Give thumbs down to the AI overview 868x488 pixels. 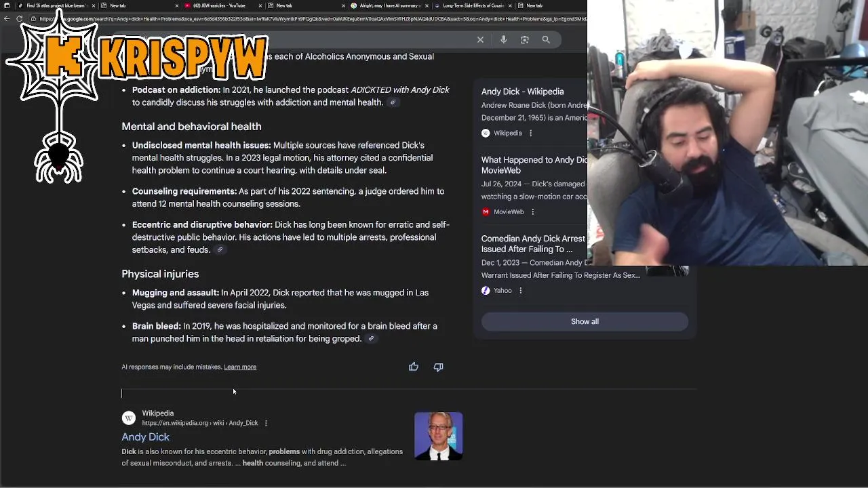438,367
